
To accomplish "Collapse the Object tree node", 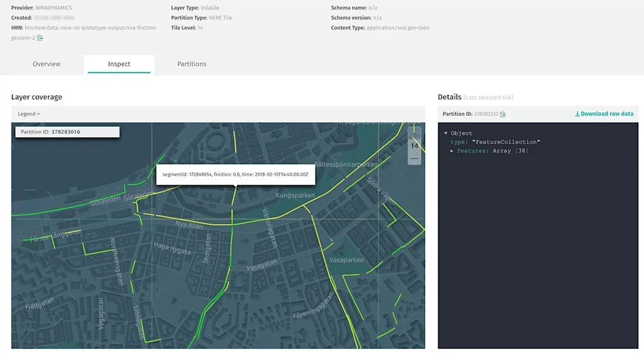I will point(446,133).
